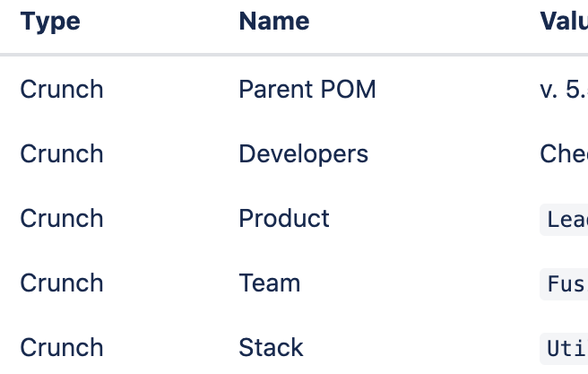Open the 'Che' value link for Developers
Image resolution: width=588 pixels, height=374 pixels.
(x=564, y=153)
